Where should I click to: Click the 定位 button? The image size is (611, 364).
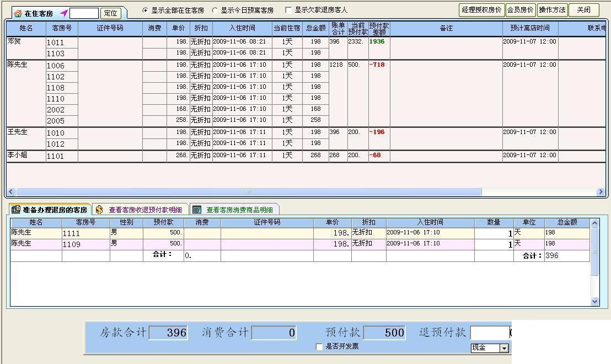tap(111, 13)
